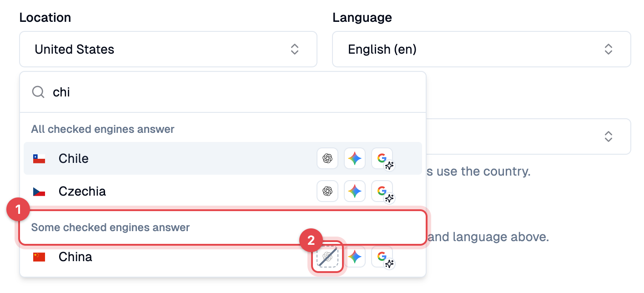Click the Gemini icon in Chile row
Image resolution: width=644 pixels, height=293 pixels.
click(355, 158)
